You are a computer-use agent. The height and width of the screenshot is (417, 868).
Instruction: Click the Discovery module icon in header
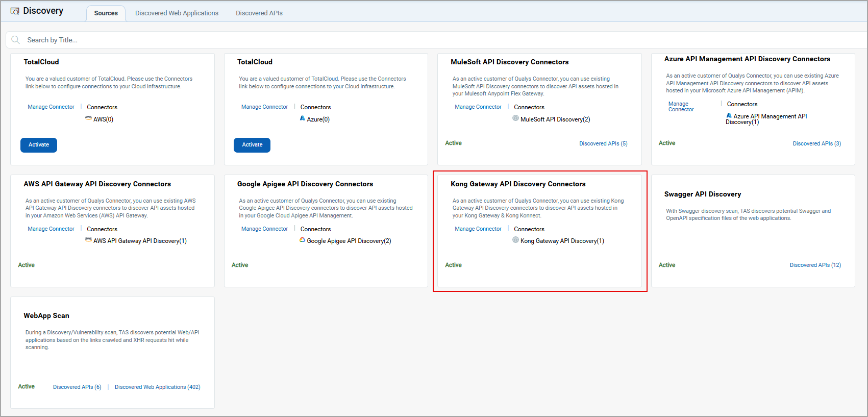click(x=15, y=11)
